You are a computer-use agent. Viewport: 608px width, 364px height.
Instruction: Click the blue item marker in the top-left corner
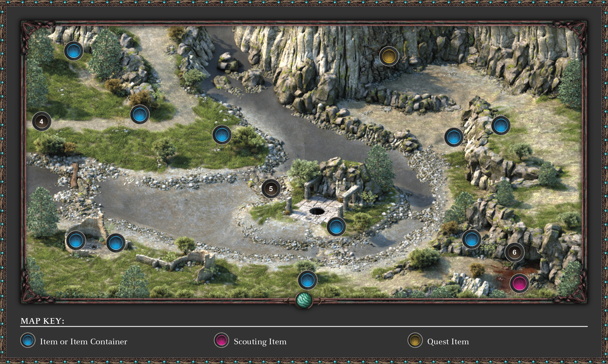(74, 51)
